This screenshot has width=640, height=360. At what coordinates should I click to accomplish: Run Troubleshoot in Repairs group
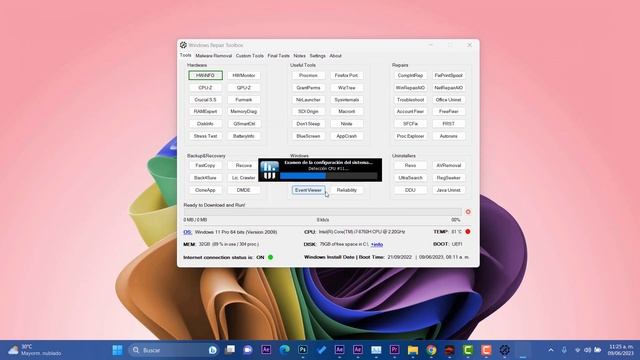click(410, 100)
